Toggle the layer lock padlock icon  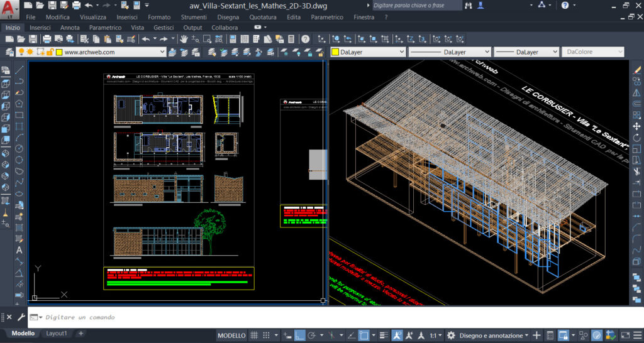coord(50,52)
